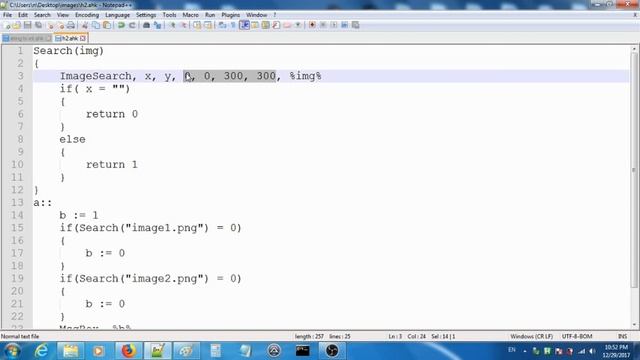The height and width of the screenshot is (360, 640).
Task: Click the "a::" hotkey label on line 13
Action: [x=42, y=202]
